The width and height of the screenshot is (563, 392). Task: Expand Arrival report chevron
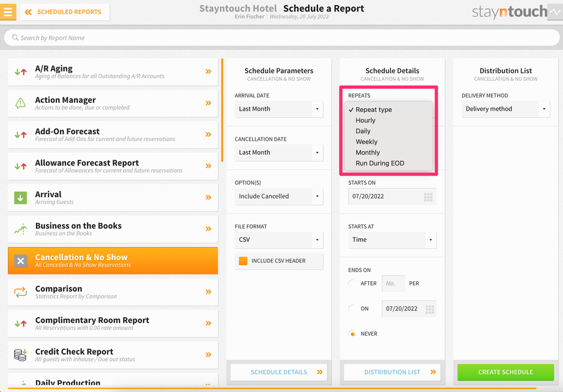[208, 197]
